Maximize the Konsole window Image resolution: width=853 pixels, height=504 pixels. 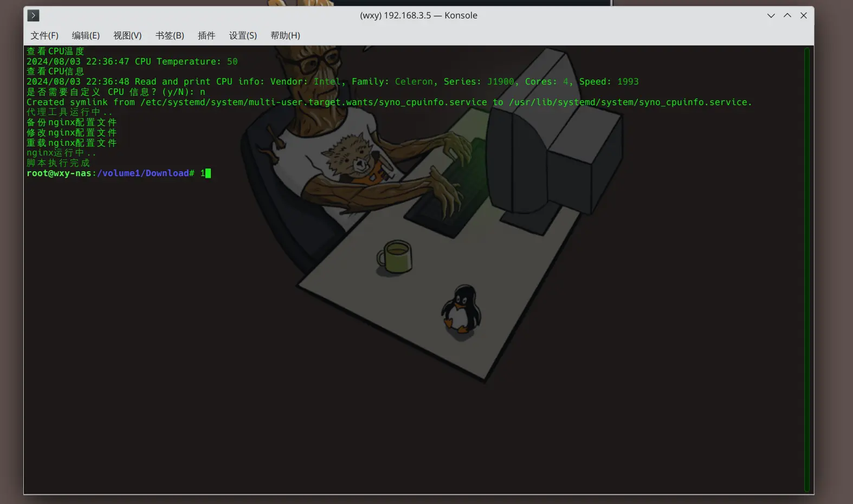point(787,16)
